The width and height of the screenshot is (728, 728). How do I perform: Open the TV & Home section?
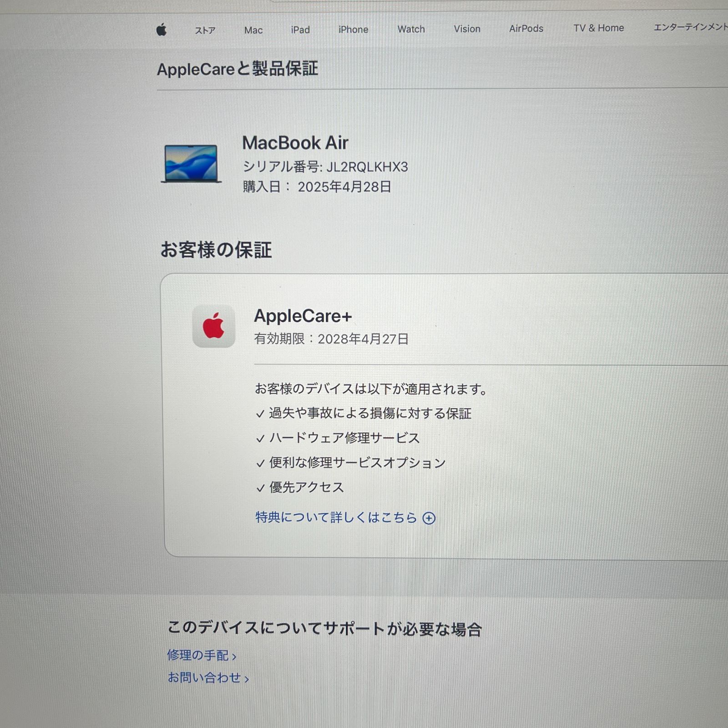[x=599, y=28]
